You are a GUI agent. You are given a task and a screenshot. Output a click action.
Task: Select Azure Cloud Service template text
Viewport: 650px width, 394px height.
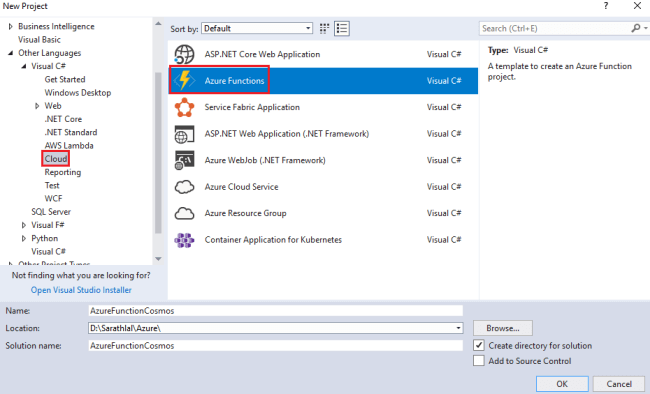[x=241, y=187]
